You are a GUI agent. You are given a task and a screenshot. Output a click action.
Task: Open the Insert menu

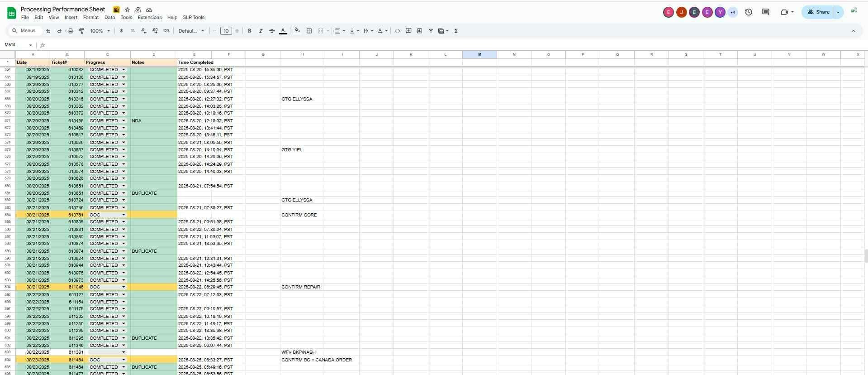71,17
